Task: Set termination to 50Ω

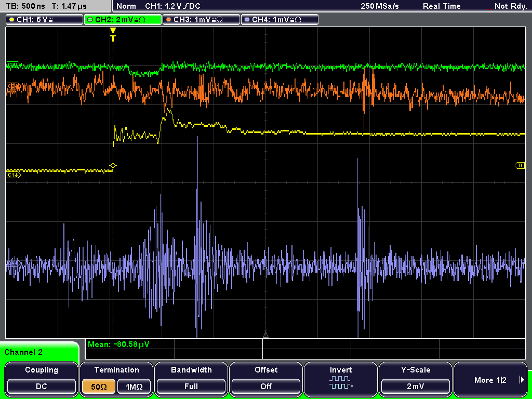Action: [99, 387]
